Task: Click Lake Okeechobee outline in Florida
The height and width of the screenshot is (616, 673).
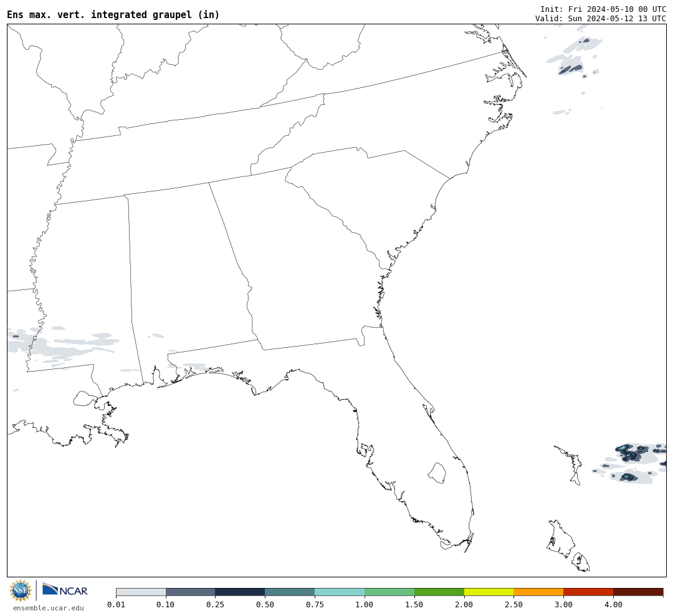Action: point(437,473)
